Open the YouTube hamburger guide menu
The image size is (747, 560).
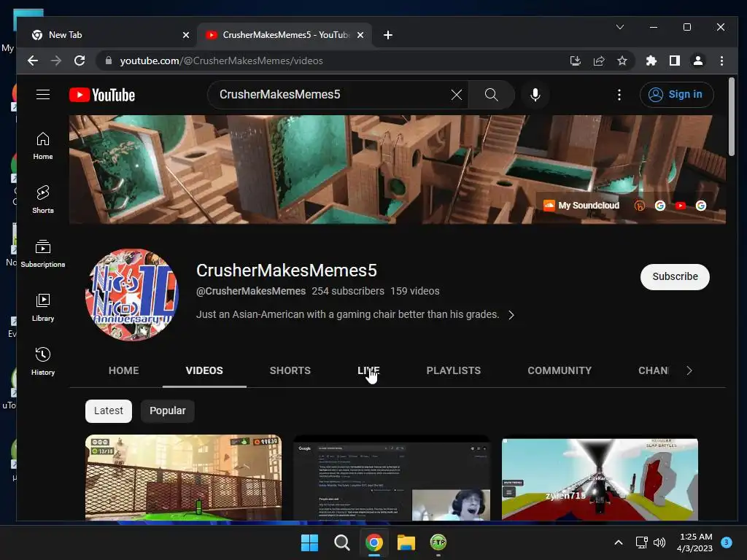tap(43, 95)
